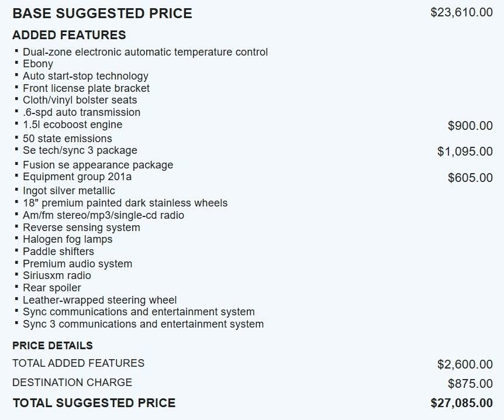Screen dimensions: 504x420
Task: Select the 1.5l ecoboost engine item
Action: pyautogui.click(x=73, y=125)
